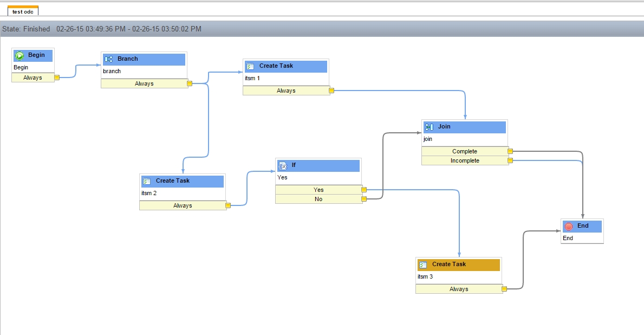Select the highlighted orange itsm 3 header
The image size is (644, 335).
(x=458, y=265)
